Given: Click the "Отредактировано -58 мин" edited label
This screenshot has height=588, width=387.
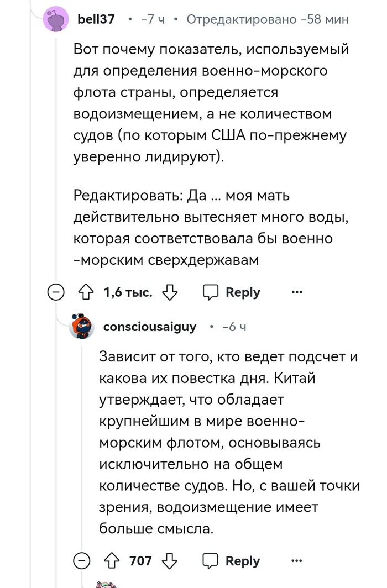Looking at the screenshot, I should pos(267,19).
